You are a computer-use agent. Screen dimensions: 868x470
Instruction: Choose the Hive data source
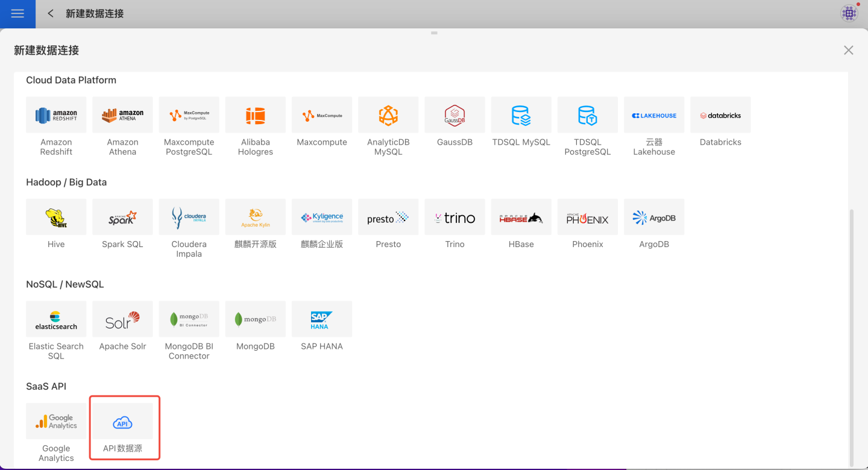tap(56, 217)
